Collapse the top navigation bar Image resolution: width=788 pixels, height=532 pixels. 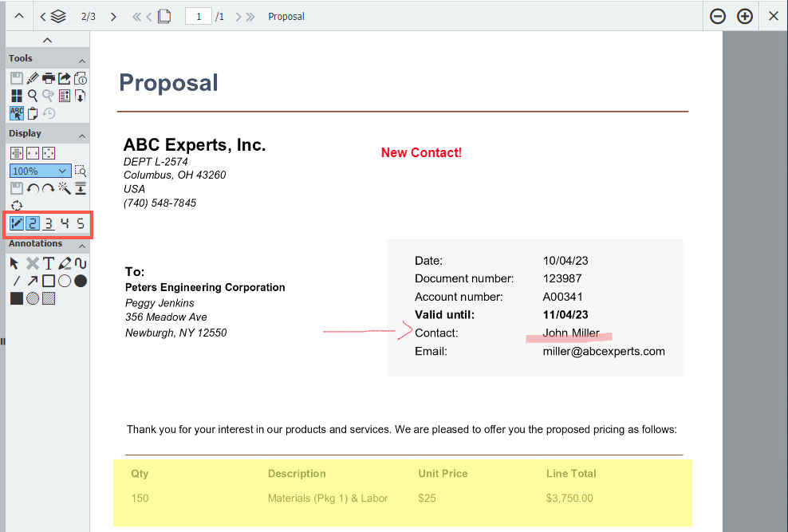(18, 16)
